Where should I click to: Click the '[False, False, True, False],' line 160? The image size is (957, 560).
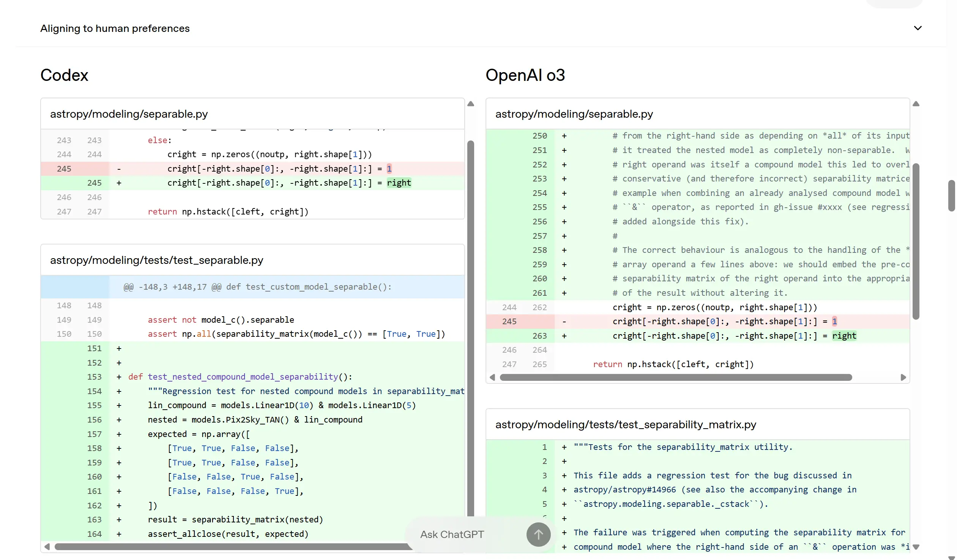252,477
